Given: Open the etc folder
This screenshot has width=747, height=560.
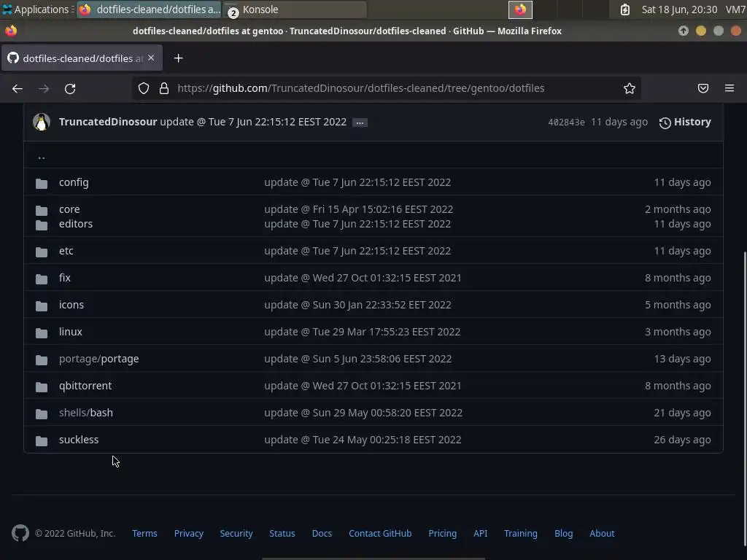Looking at the screenshot, I should pos(66,251).
